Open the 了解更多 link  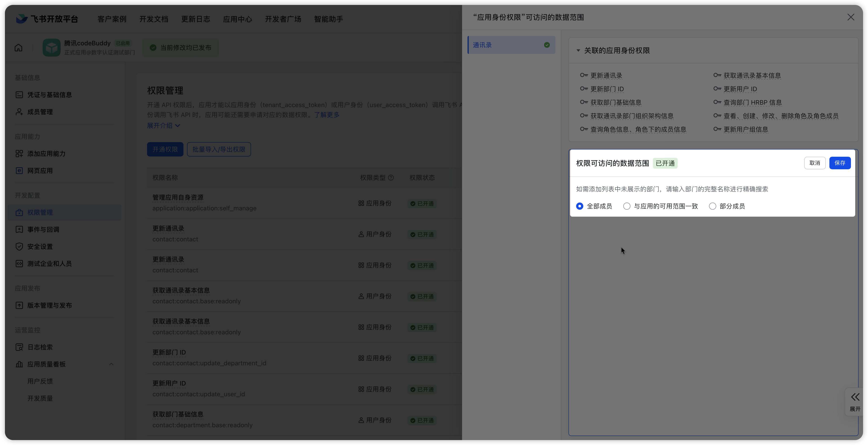[326, 115]
